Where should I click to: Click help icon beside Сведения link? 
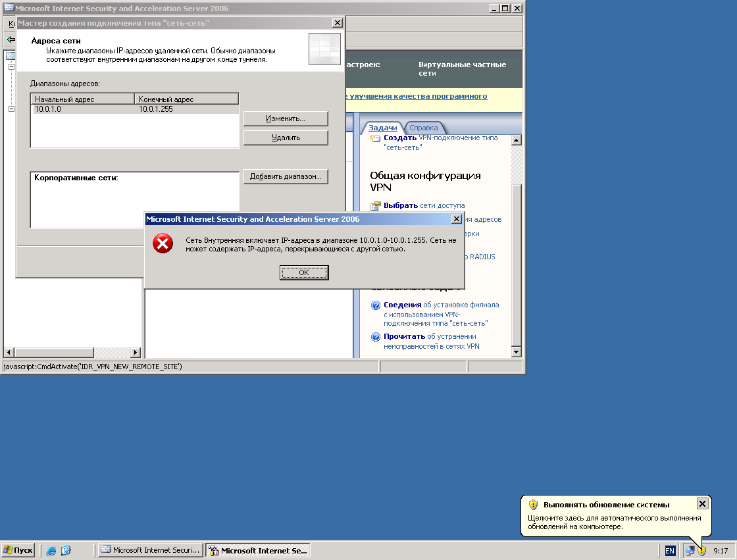coord(376,305)
